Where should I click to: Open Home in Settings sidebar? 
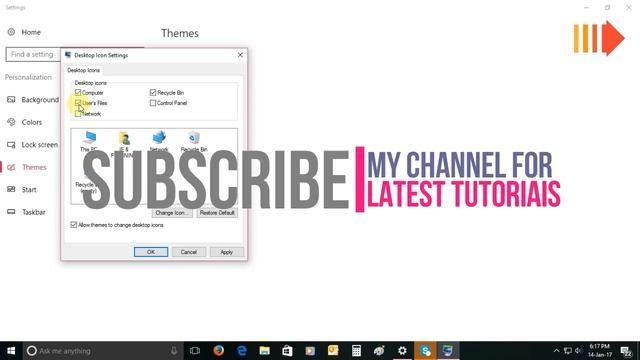24,32
